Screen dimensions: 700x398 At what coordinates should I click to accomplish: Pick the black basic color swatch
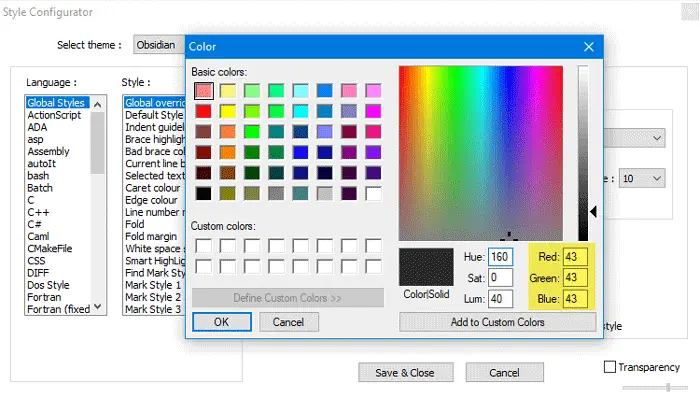tap(204, 194)
